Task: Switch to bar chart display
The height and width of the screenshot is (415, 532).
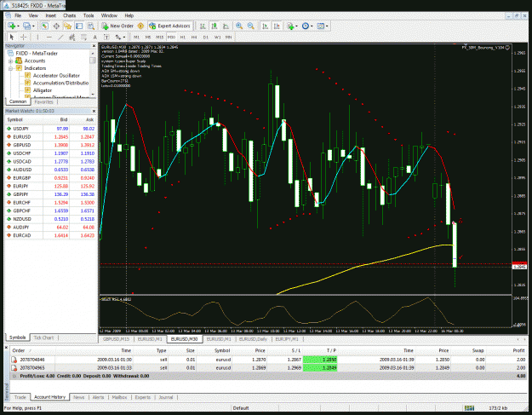Action: coord(203,26)
